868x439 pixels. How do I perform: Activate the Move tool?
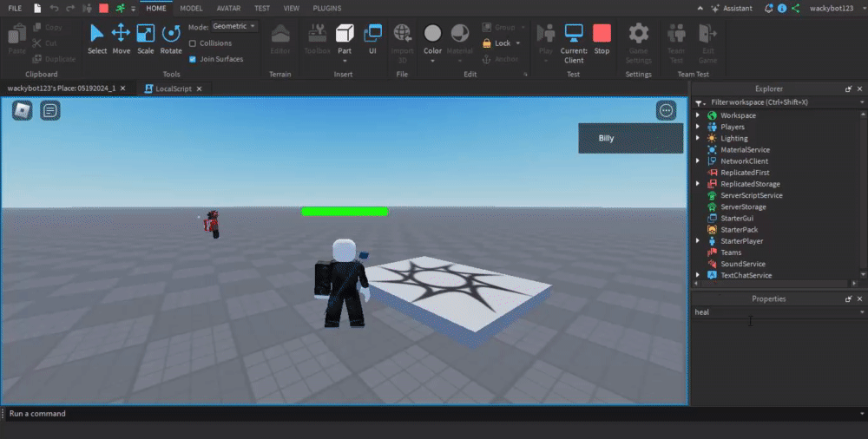pyautogui.click(x=122, y=39)
